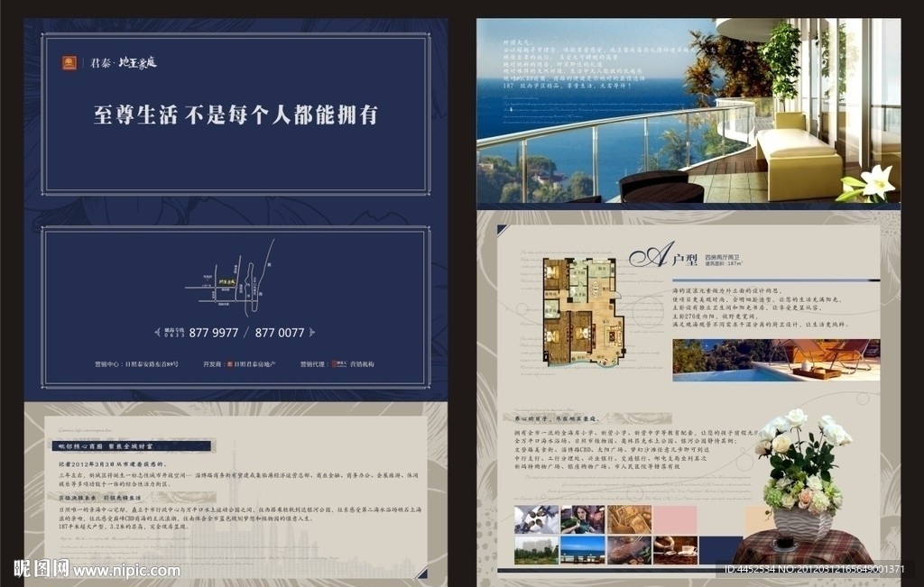Open the 至尊生活 headline panel

pos(235,115)
